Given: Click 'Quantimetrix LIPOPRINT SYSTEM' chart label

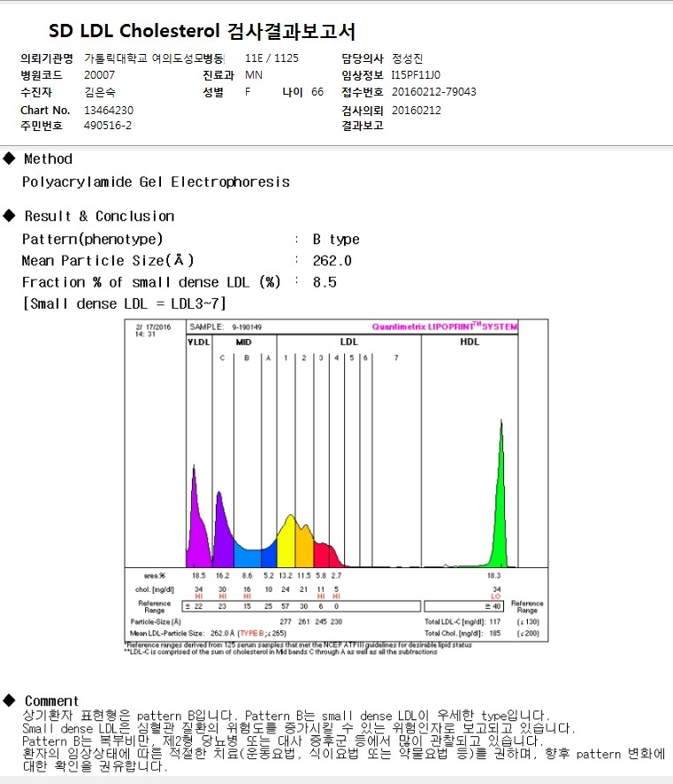Looking at the screenshot, I should click(445, 327).
